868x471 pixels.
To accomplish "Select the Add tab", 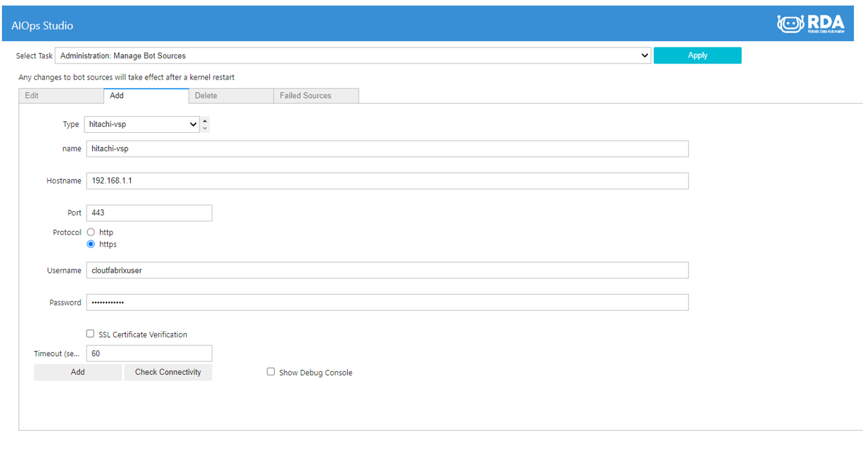I will (146, 96).
